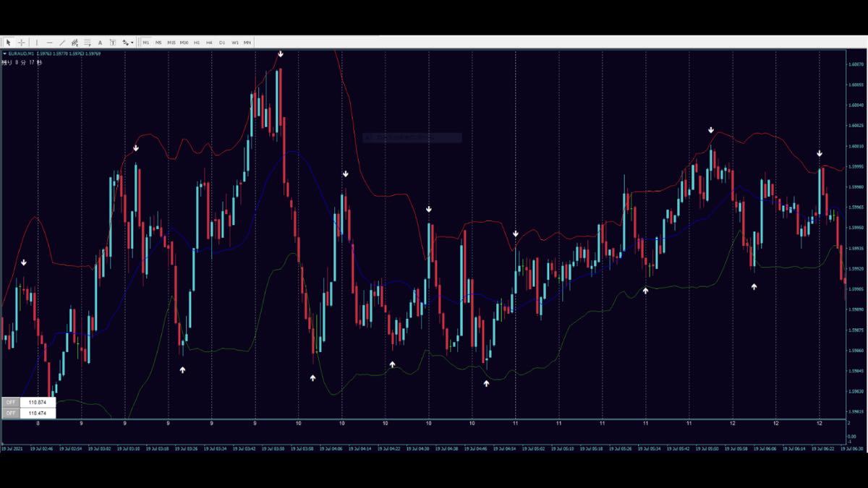Choose the trendline drawing tool
The height and width of the screenshot is (488, 868).
click(x=62, y=43)
